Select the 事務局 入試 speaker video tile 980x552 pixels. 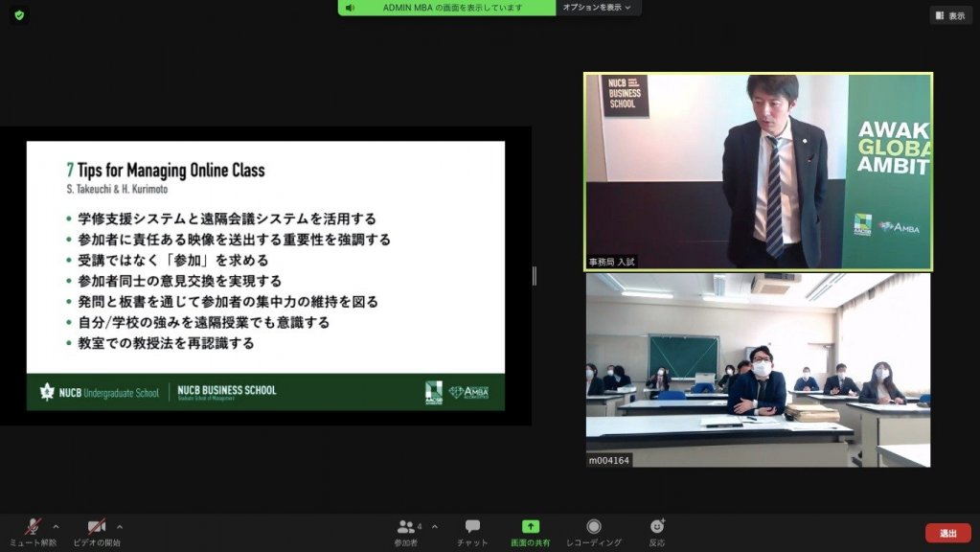(x=758, y=172)
